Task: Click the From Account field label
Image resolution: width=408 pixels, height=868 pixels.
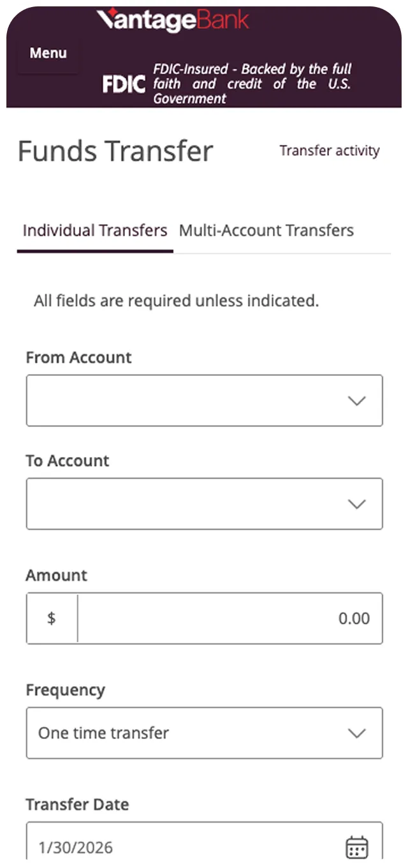Action: 78,357
